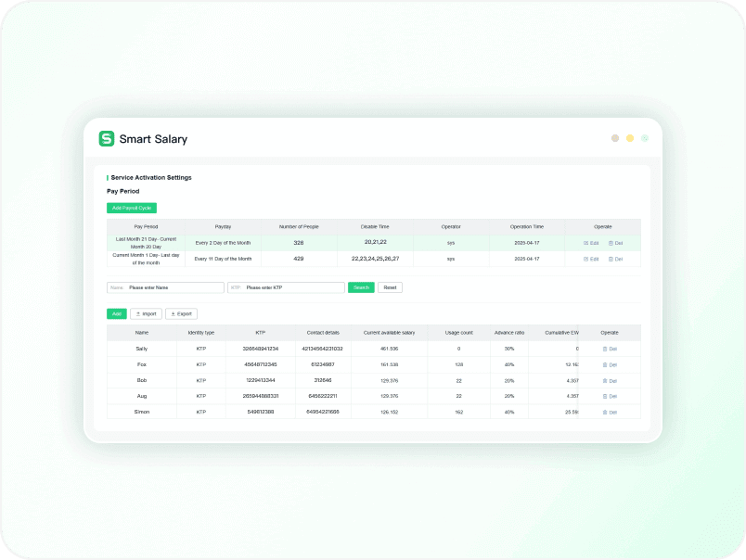Image resolution: width=746 pixels, height=560 pixels.
Task: Click Edit icon for the 328-people pay period
Action: click(x=591, y=243)
